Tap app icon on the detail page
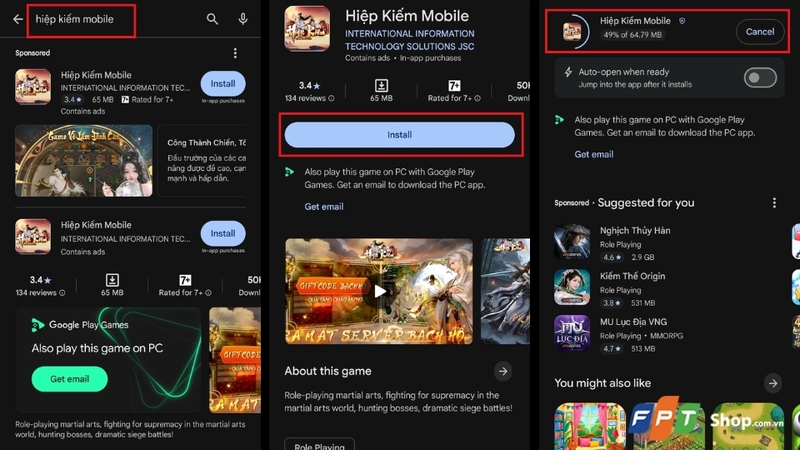 click(307, 29)
